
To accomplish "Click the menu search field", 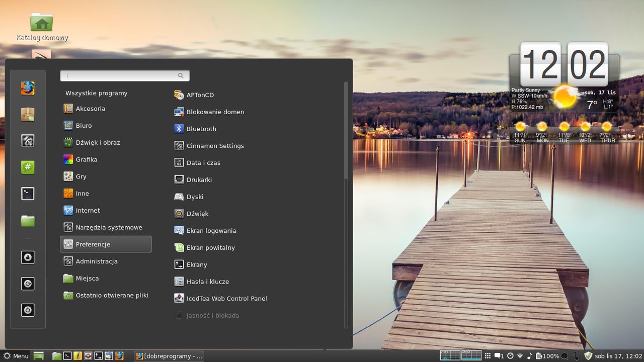I will pos(125,75).
